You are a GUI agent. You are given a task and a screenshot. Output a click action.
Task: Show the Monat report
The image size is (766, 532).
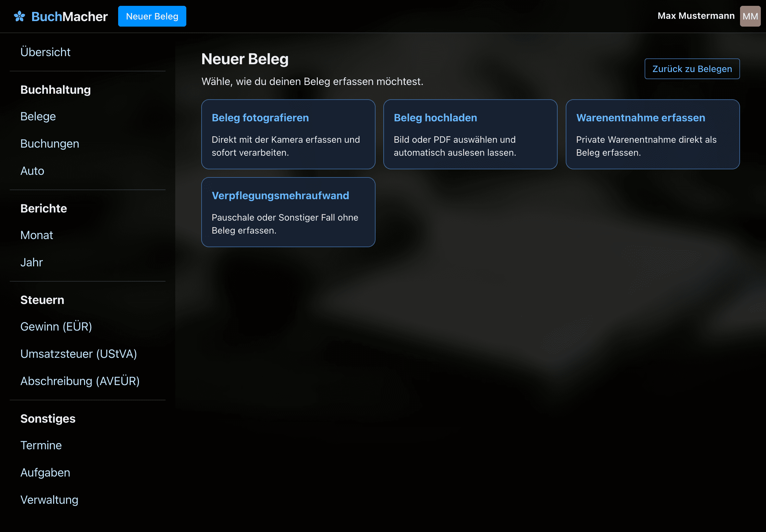pyautogui.click(x=37, y=235)
